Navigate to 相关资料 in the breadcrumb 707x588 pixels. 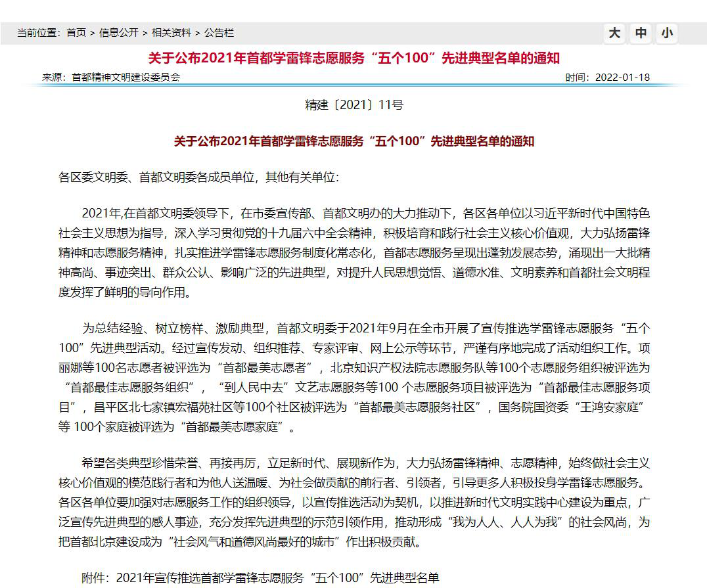[x=171, y=33]
